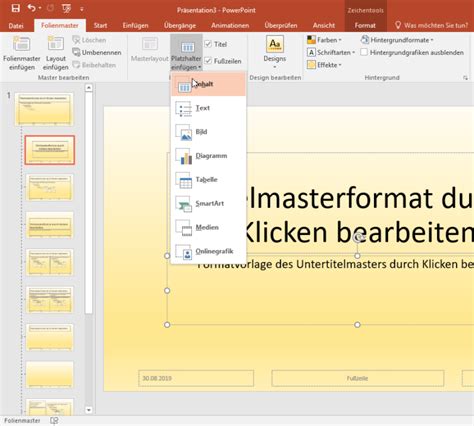Image resolution: width=474 pixels, height=426 pixels.
Task: Open the Schriftarten dropdown
Action: point(331,52)
